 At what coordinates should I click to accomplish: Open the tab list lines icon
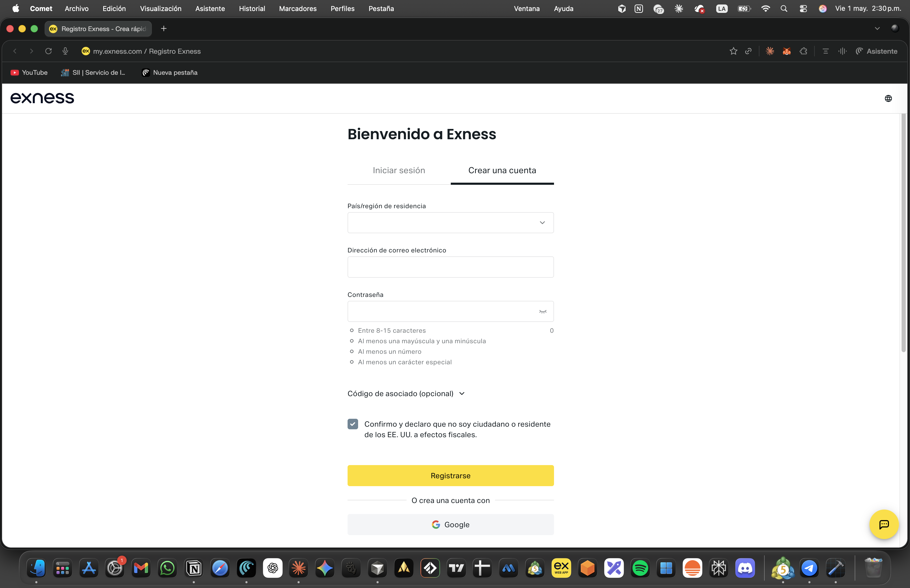[825, 51]
